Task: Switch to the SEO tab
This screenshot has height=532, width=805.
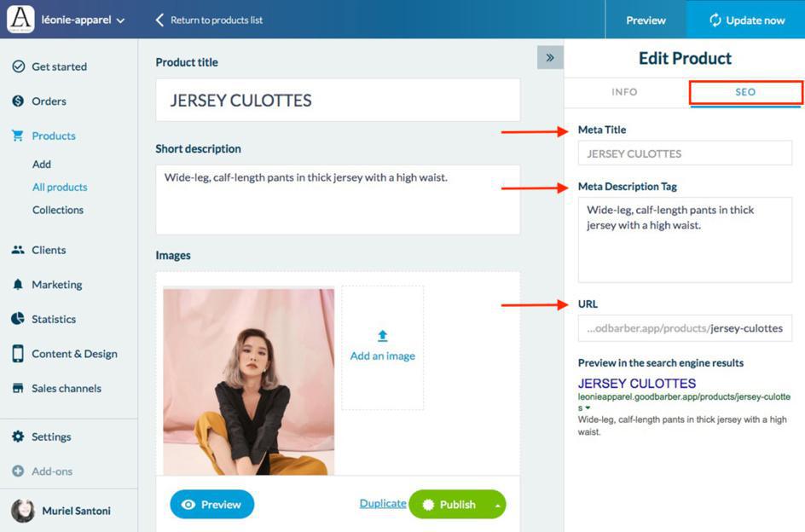Action: point(745,92)
